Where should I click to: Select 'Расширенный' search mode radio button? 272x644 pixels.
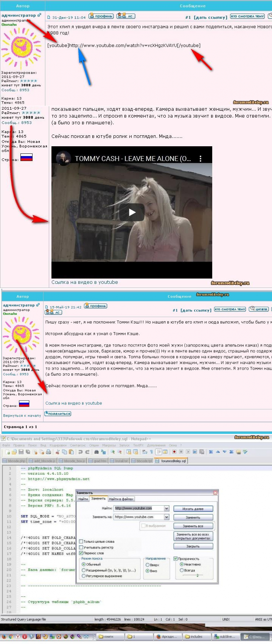tap(84, 570)
